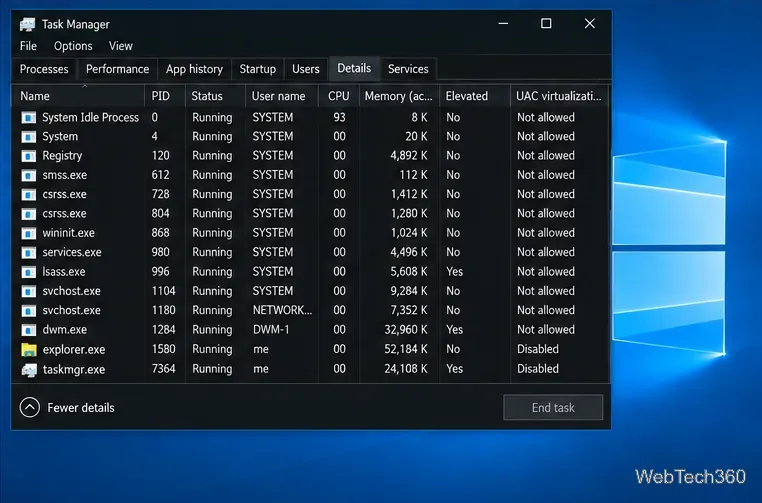The height and width of the screenshot is (503, 762).
Task: Sort by the Name column header
Action: [78, 96]
